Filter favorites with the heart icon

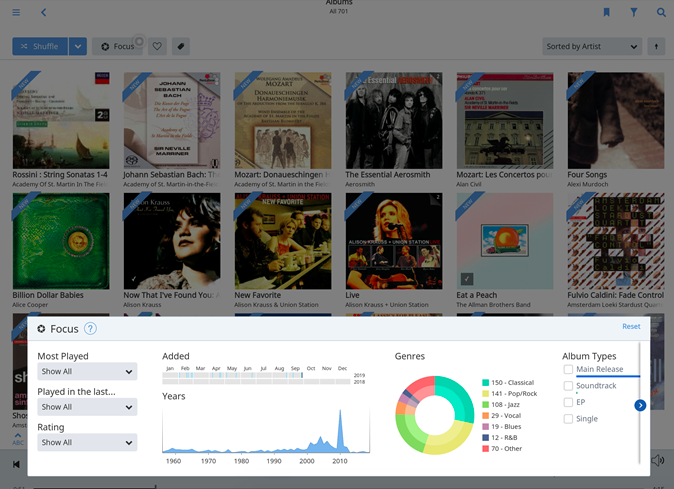[x=157, y=46]
